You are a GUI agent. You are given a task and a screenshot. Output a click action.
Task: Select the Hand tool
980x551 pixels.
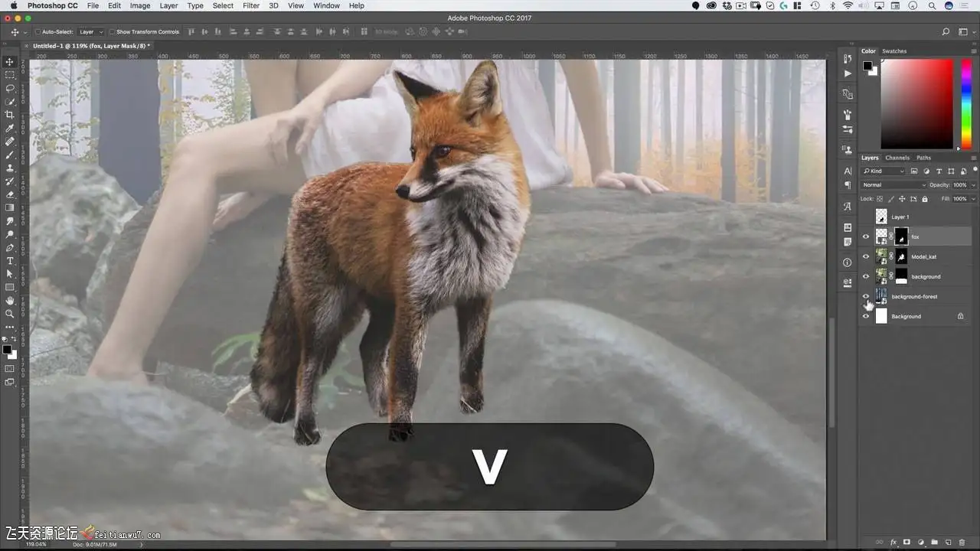[10, 301]
